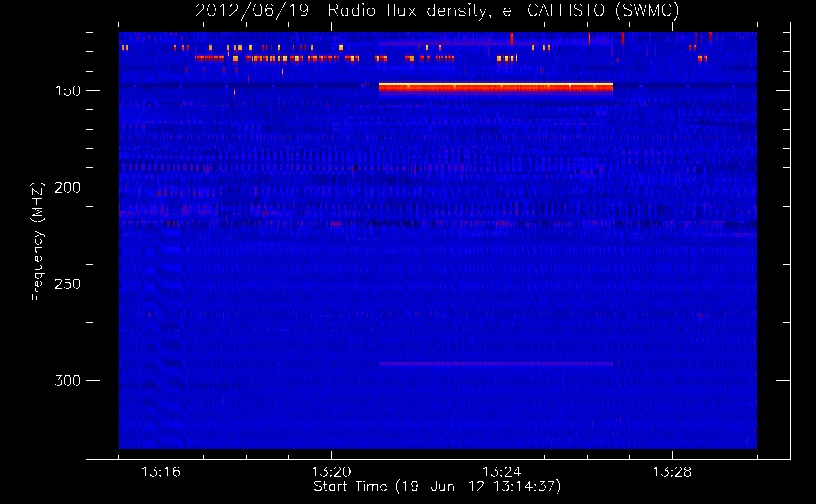Click the Frequency (MHZ) axis title

[38, 241]
